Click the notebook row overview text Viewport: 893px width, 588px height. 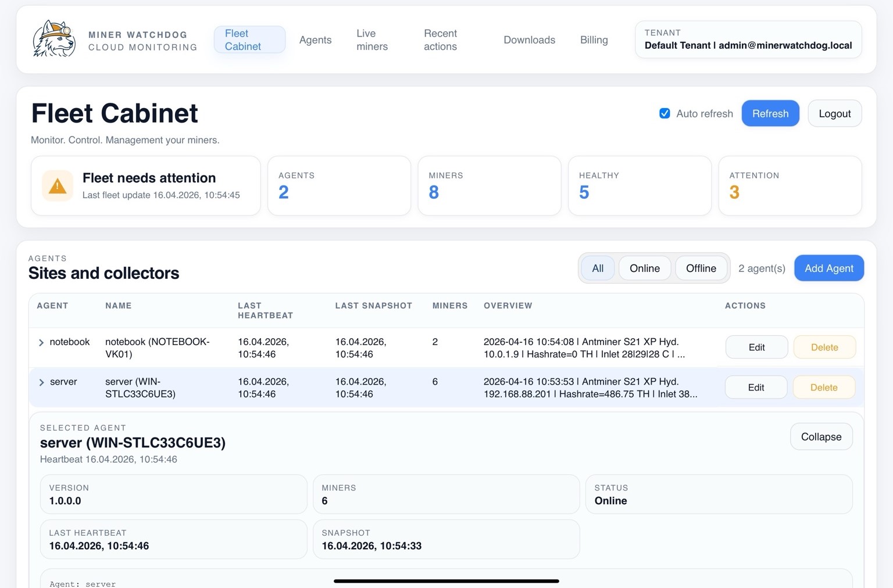click(x=584, y=347)
